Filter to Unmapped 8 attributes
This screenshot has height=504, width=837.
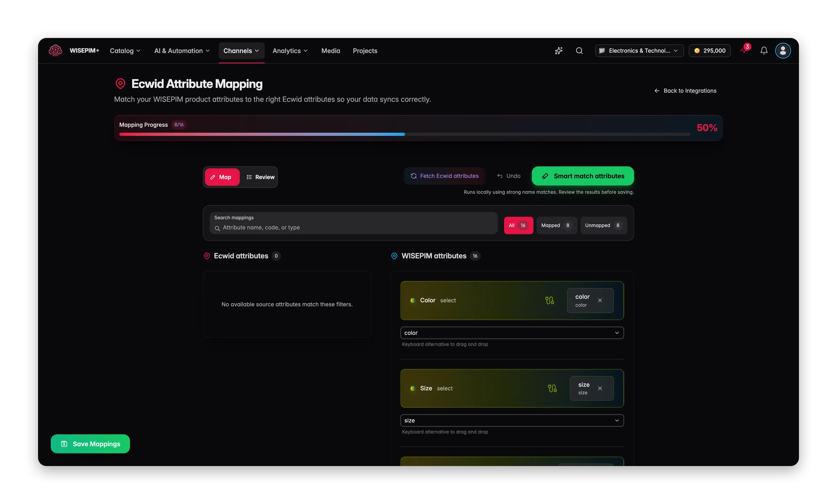click(603, 225)
